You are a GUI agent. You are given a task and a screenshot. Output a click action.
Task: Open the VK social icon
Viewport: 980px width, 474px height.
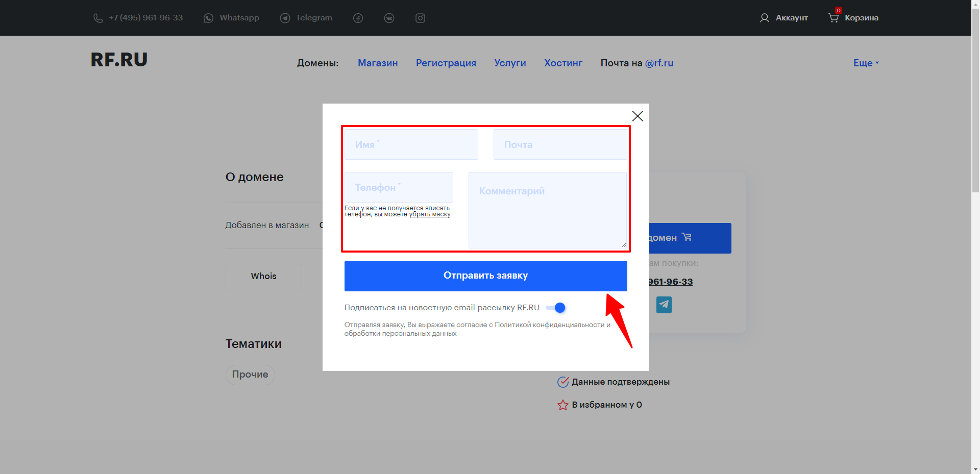(389, 18)
